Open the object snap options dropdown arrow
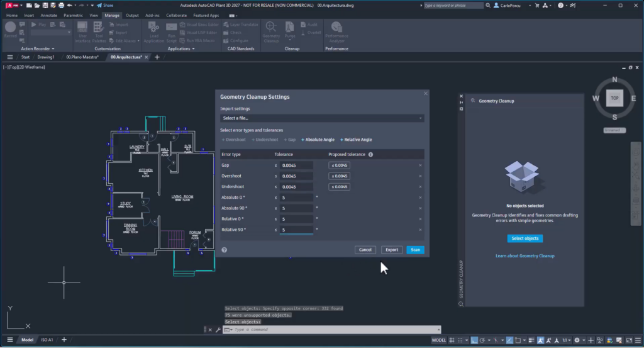This screenshot has width=644, height=348. (525, 340)
